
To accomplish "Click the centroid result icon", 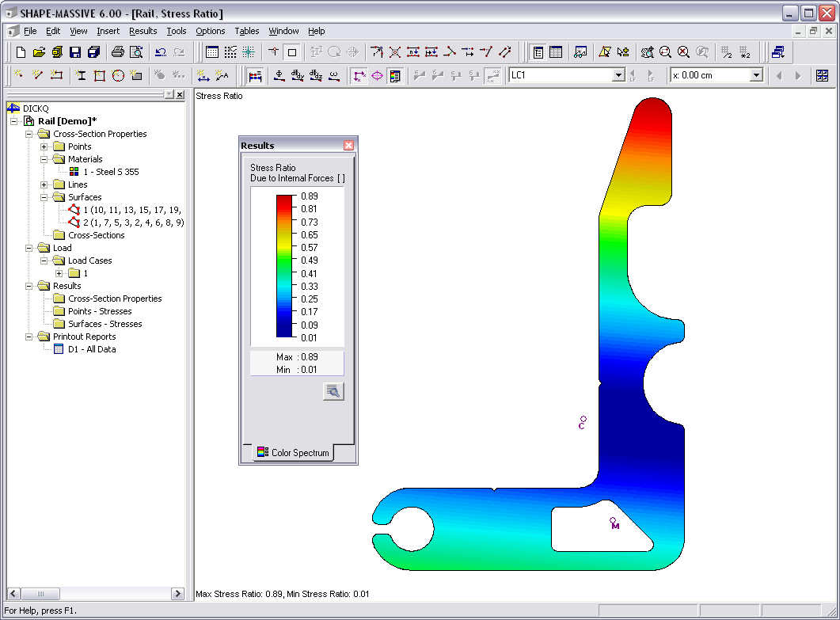I will point(279,75).
